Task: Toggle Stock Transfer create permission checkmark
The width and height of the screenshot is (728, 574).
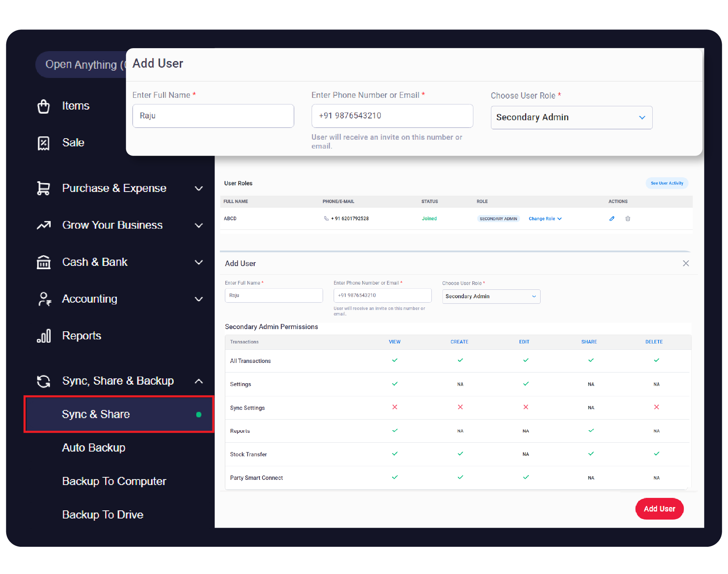Action: 460,454
